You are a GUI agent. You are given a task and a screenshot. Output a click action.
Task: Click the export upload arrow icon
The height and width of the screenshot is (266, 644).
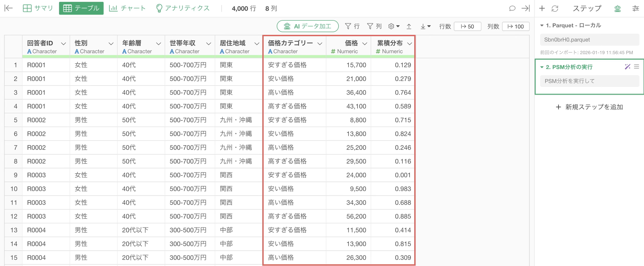pyautogui.click(x=409, y=26)
